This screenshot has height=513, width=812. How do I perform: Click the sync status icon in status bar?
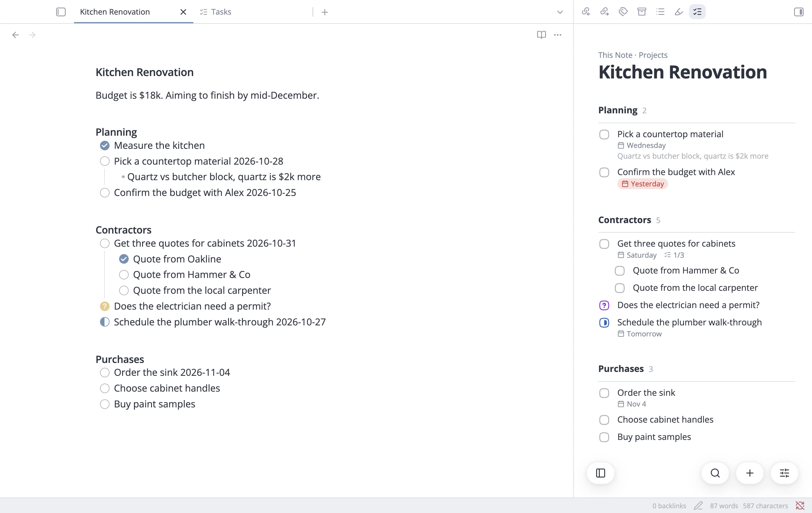800,505
